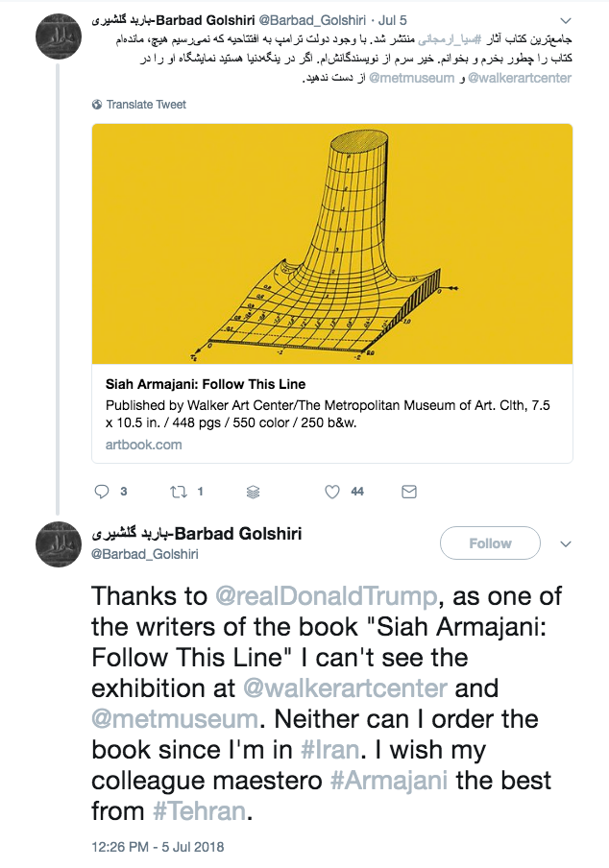Open the @Barbad_Golshiri handle under name
The height and width of the screenshot is (868, 609).
click(x=144, y=554)
